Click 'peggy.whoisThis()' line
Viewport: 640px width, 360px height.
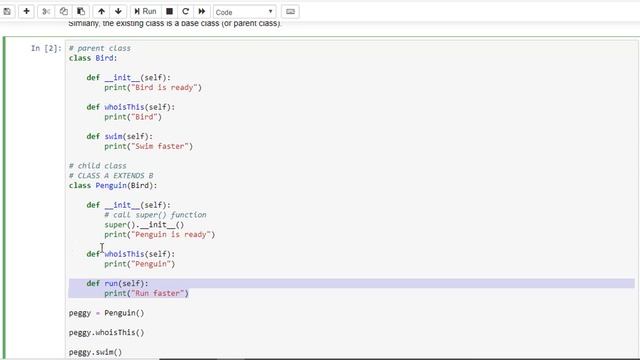[x=107, y=333]
